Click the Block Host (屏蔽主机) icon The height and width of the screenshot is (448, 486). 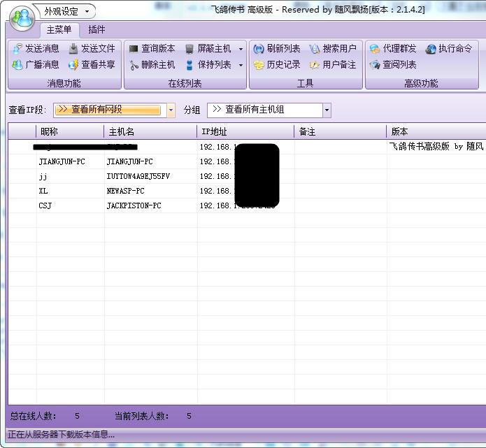(x=190, y=49)
